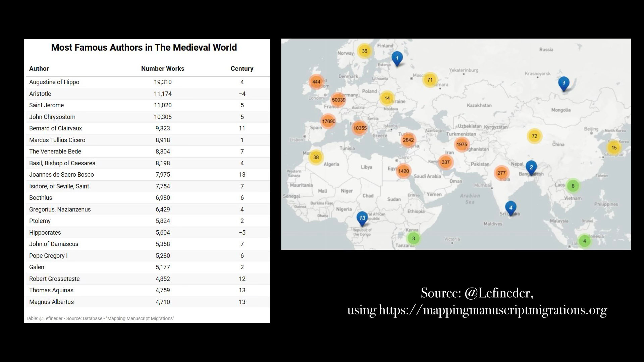Click the table title Most Famous Authors
Image resolution: width=644 pixels, height=362 pixels.
144,48
